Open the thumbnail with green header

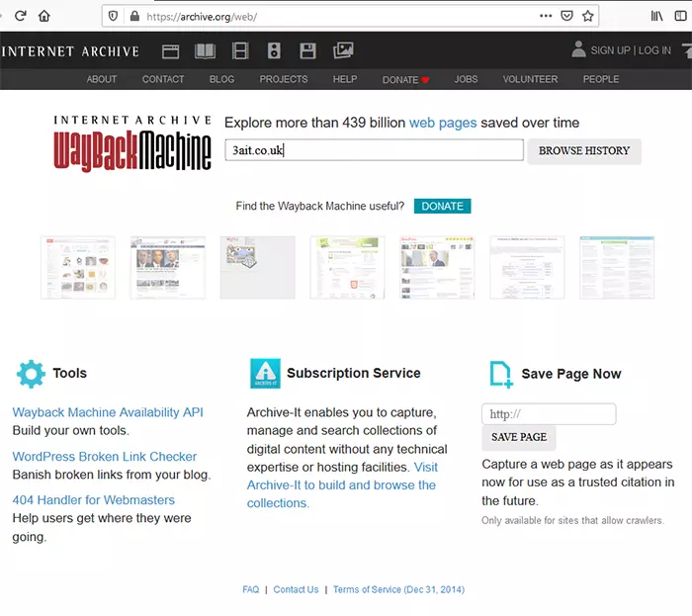coord(347,267)
